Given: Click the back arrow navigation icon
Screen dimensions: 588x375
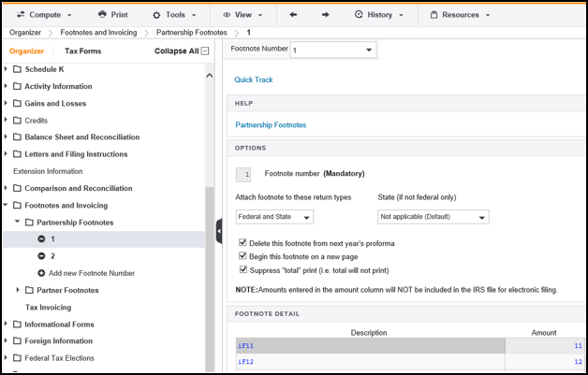Looking at the screenshot, I should point(293,15).
